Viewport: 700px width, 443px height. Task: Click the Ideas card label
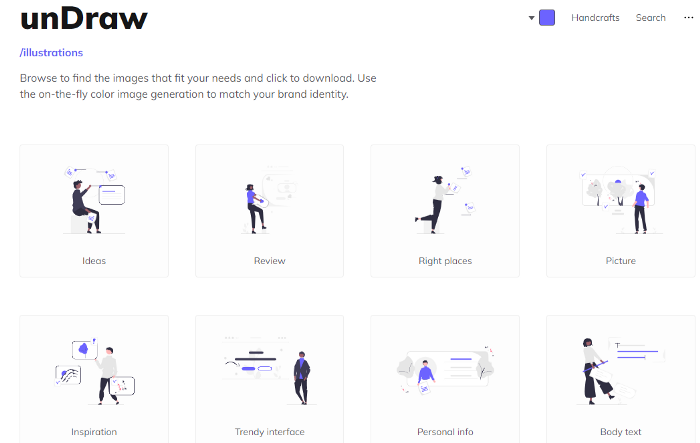pos(94,261)
